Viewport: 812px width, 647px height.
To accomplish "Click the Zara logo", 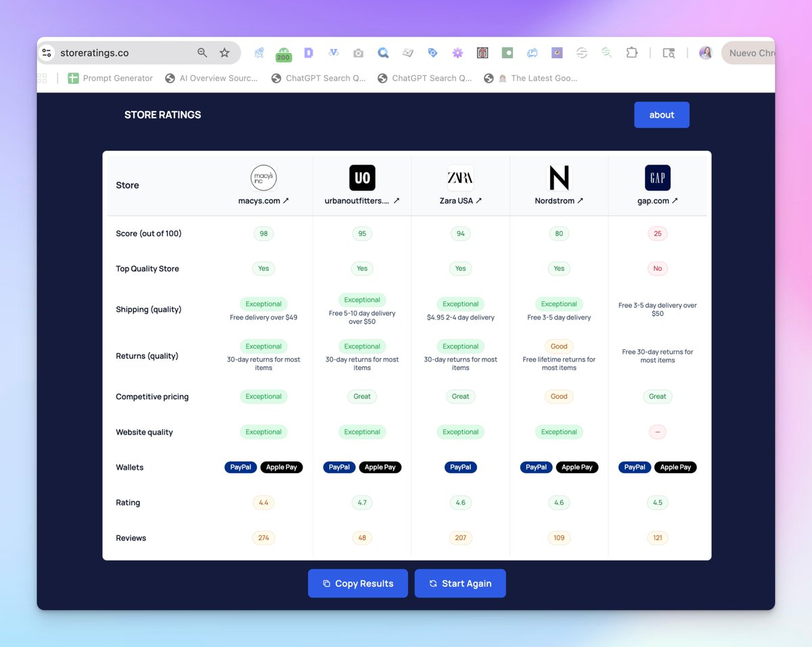I will pyautogui.click(x=460, y=178).
